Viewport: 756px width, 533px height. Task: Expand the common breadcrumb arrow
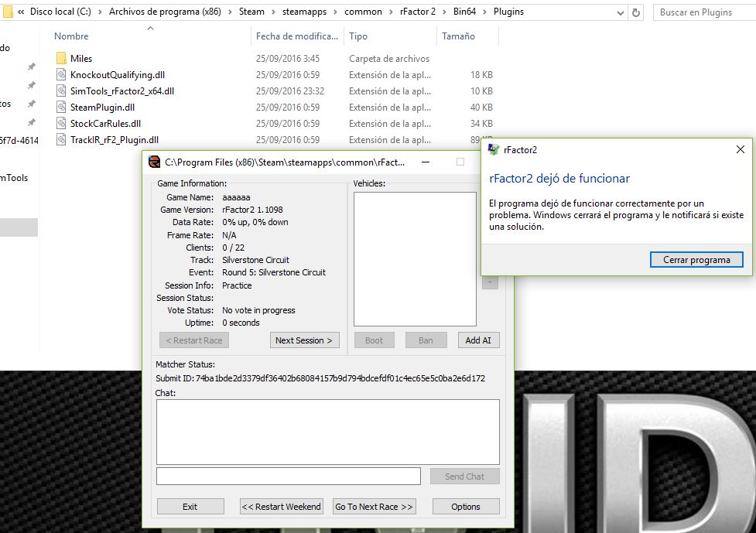click(391, 12)
